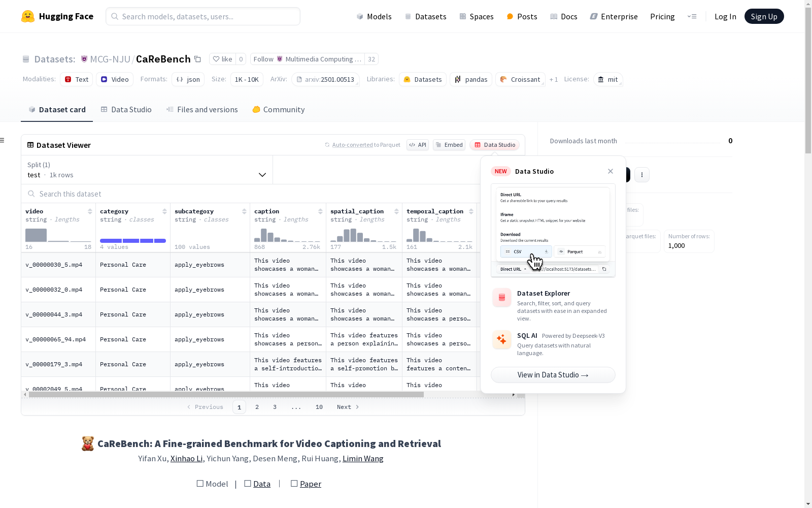Go to page 3 of dataset viewer
This screenshot has height=508, width=812.
point(275,407)
